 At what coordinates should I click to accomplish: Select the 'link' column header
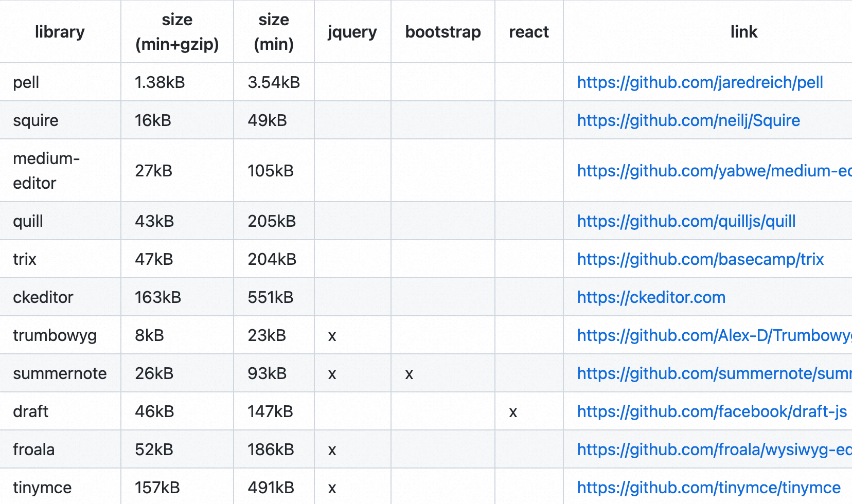point(744,32)
